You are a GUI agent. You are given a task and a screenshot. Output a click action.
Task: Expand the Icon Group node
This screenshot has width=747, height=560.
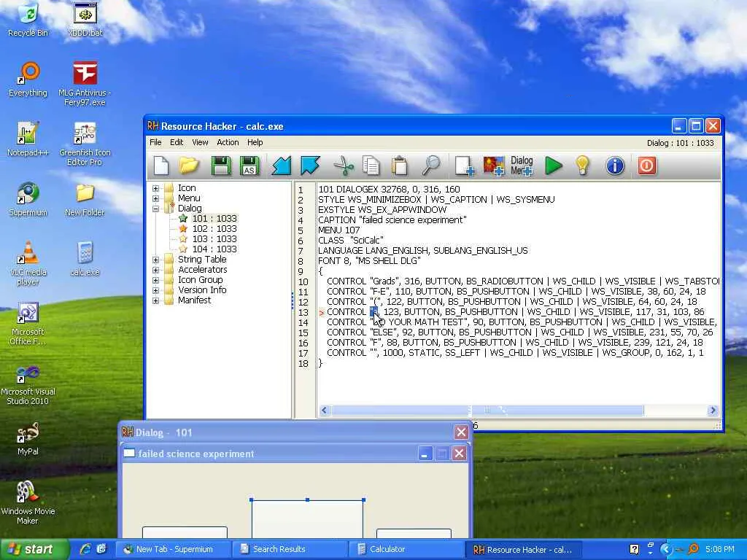(x=156, y=281)
